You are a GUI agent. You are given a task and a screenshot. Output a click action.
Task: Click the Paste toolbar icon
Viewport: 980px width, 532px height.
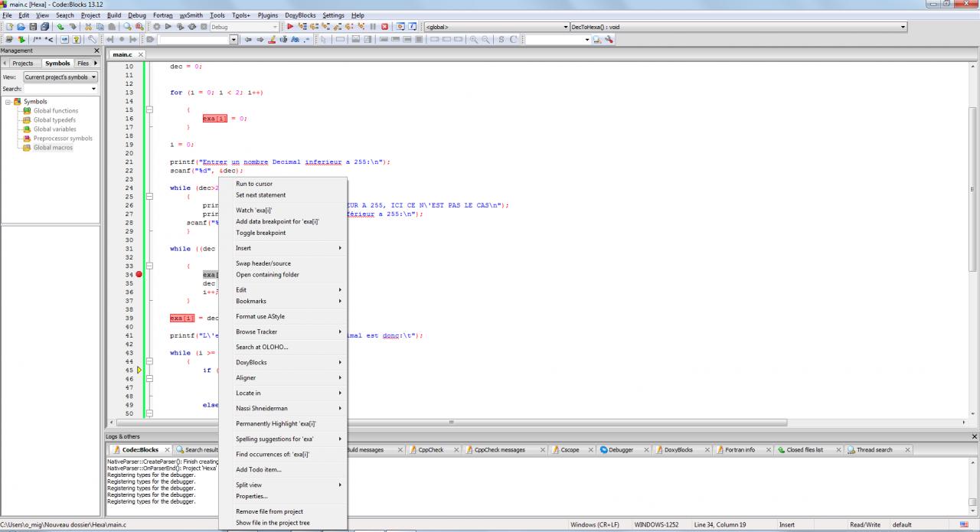pos(112,27)
